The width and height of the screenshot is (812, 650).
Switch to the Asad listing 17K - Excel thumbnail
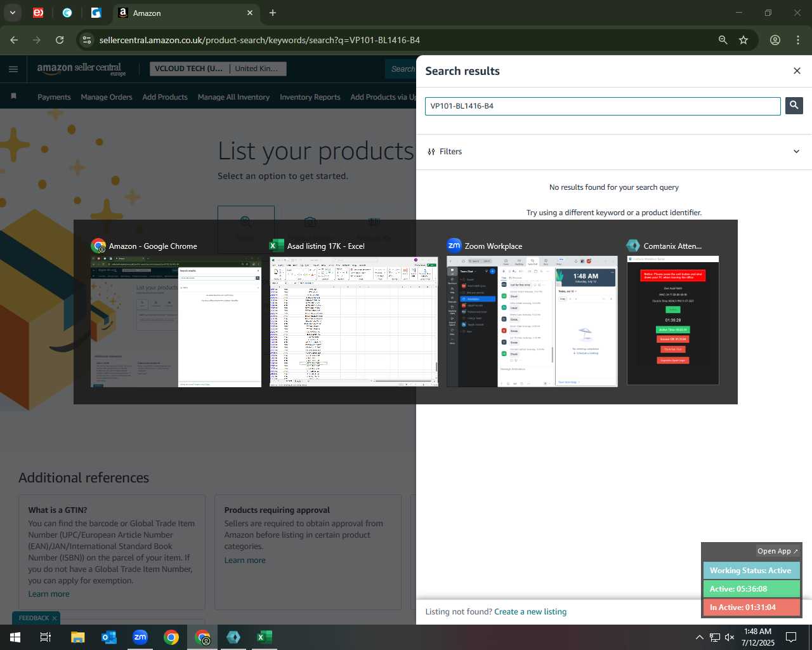click(x=354, y=322)
